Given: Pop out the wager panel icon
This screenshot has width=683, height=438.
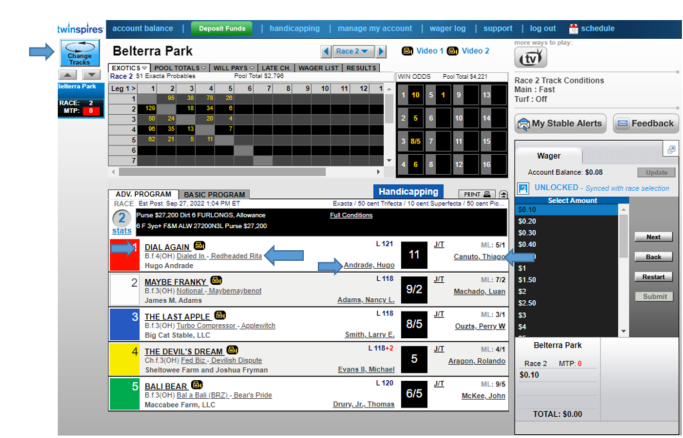Looking at the screenshot, I should [x=671, y=149].
